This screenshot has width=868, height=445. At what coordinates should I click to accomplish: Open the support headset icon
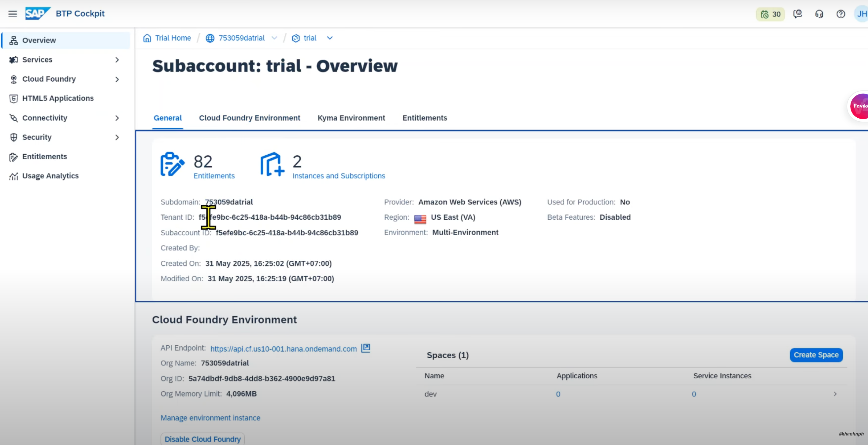click(819, 14)
